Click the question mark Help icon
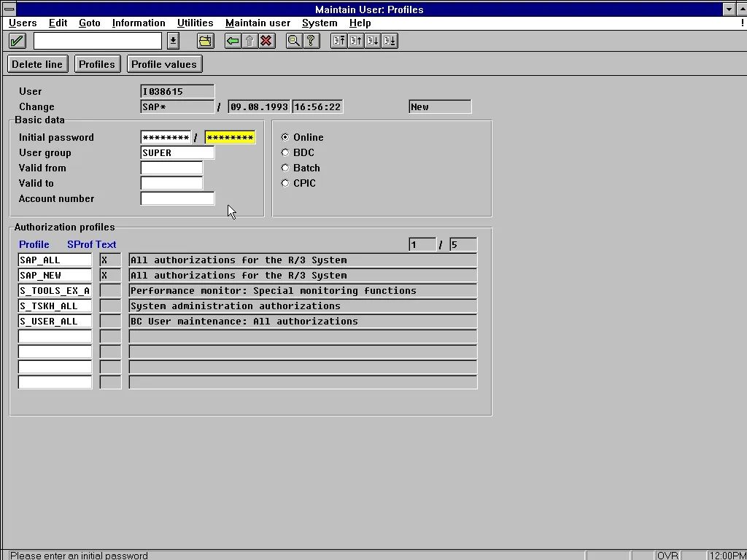Screen dimensions: 747x560 click(x=311, y=41)
